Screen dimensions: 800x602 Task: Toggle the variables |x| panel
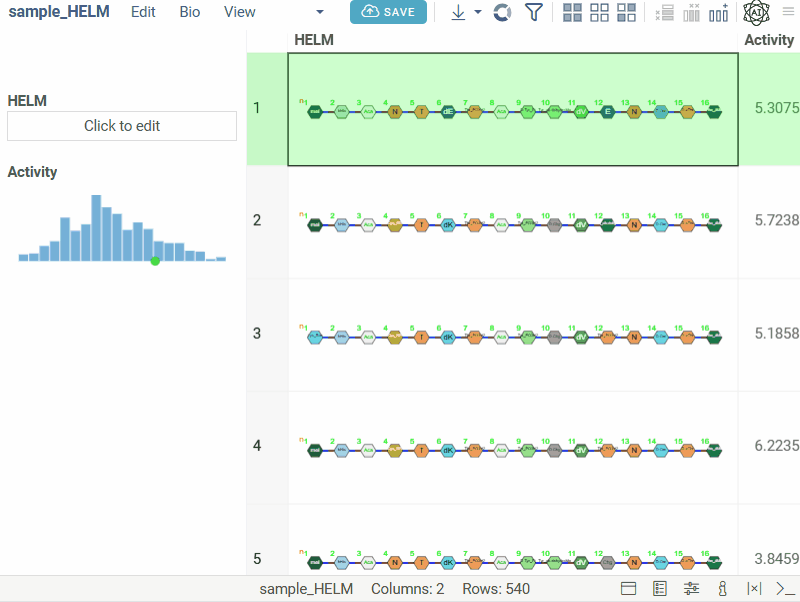click(754, 589)
